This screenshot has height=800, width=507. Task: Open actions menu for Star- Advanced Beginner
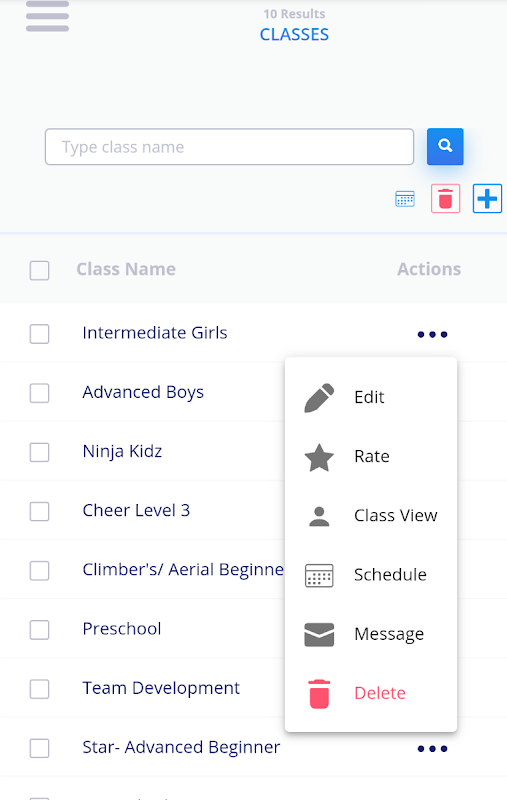432,749
